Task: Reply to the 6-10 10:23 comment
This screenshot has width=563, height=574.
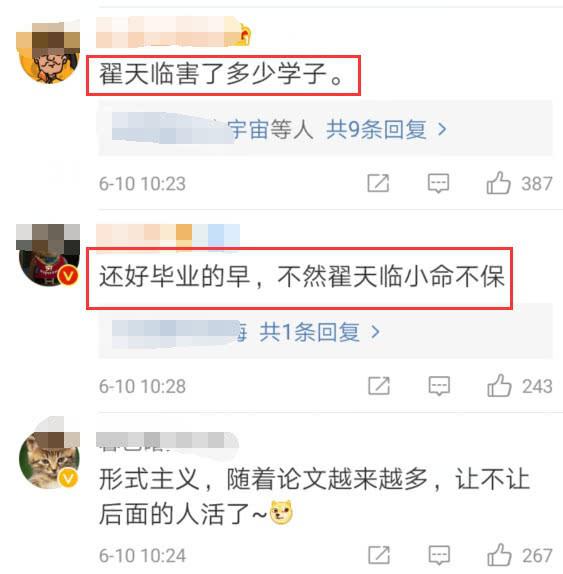Action: coord(439,183)
